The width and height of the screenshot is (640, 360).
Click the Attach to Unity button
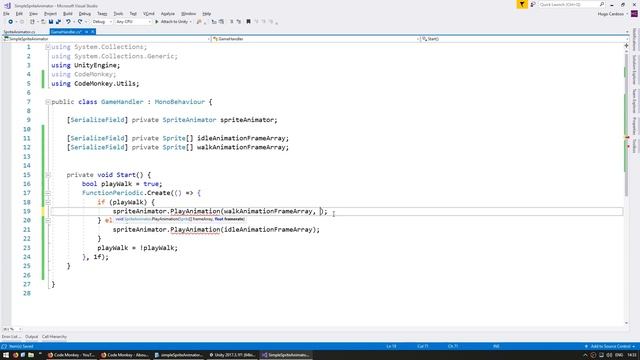point(171,22)
